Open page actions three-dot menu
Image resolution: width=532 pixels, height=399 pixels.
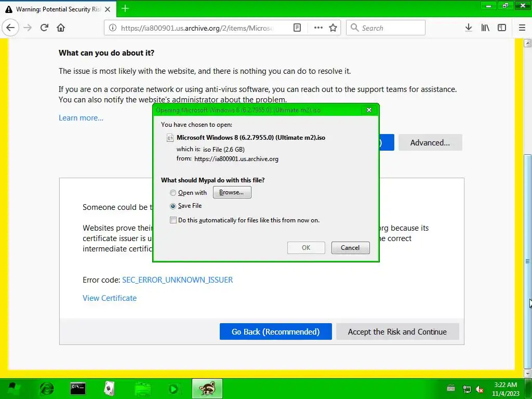318,28
